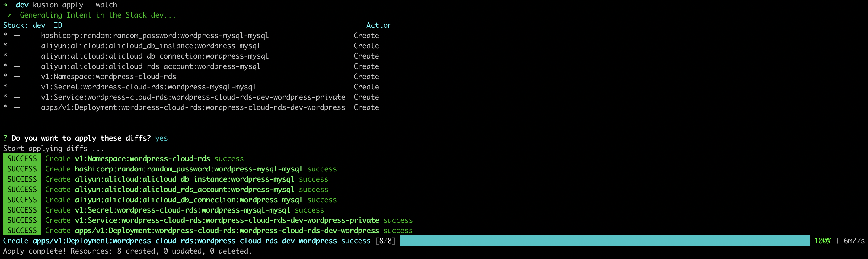This screenshot has height=259, width=868.
Task: Click the green arrow prompt symbol
Action: click(5, 5)
